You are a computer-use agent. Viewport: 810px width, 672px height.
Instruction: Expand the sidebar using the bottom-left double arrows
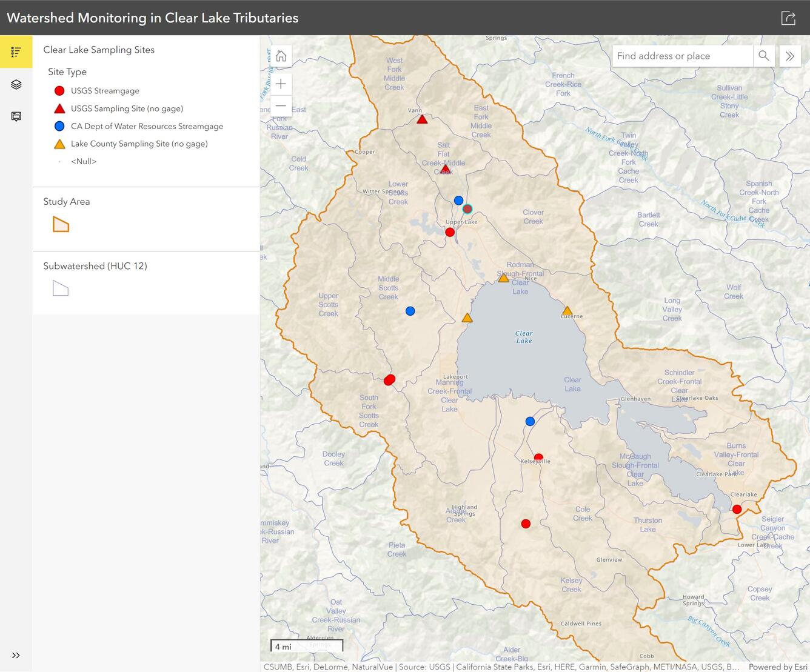pos(16,655)
